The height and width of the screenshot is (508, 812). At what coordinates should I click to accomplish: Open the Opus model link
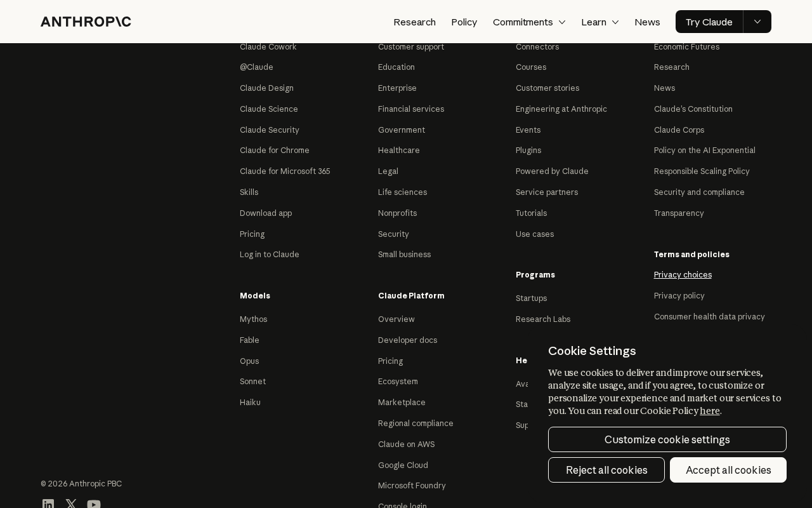[x=249, y=361]
